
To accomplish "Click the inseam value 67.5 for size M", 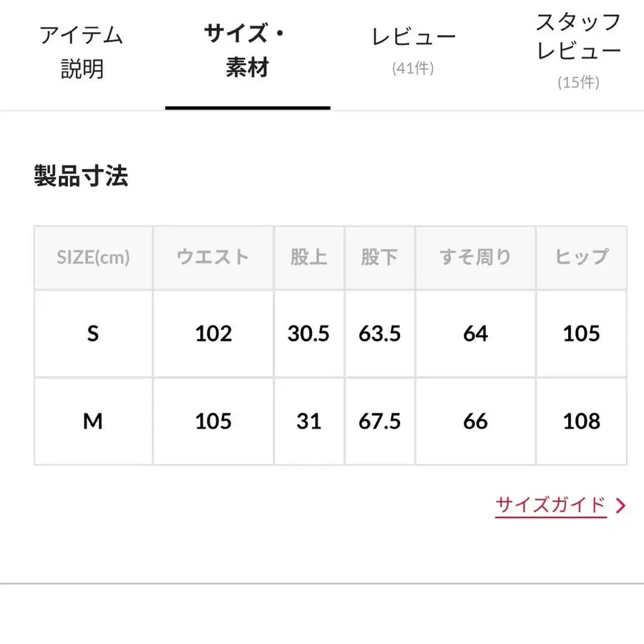I will pos(379,421).
